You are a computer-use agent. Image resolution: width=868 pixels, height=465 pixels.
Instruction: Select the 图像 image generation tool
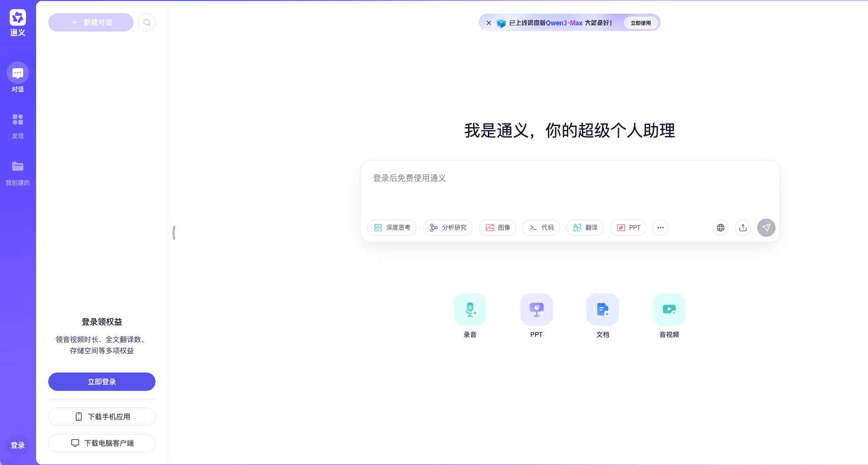click(x=497, y=228)
